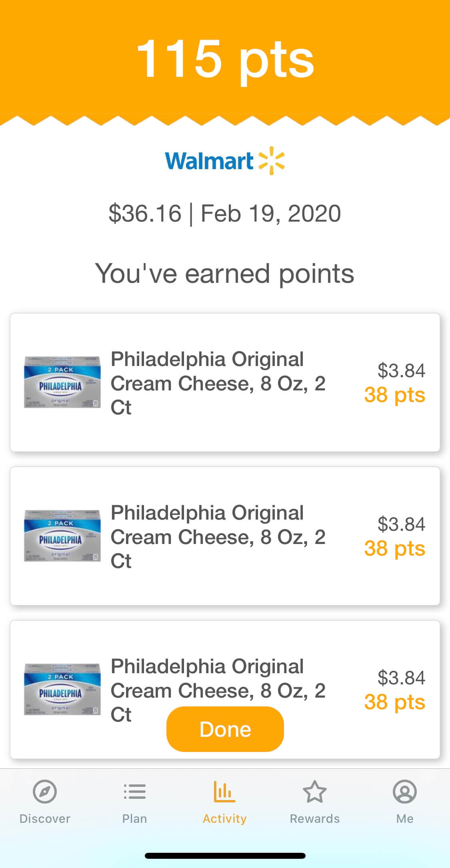The width and height of the screenshot is (450, 868).
Task: Tap the 115 pts header total
Action: pos(225,58)
